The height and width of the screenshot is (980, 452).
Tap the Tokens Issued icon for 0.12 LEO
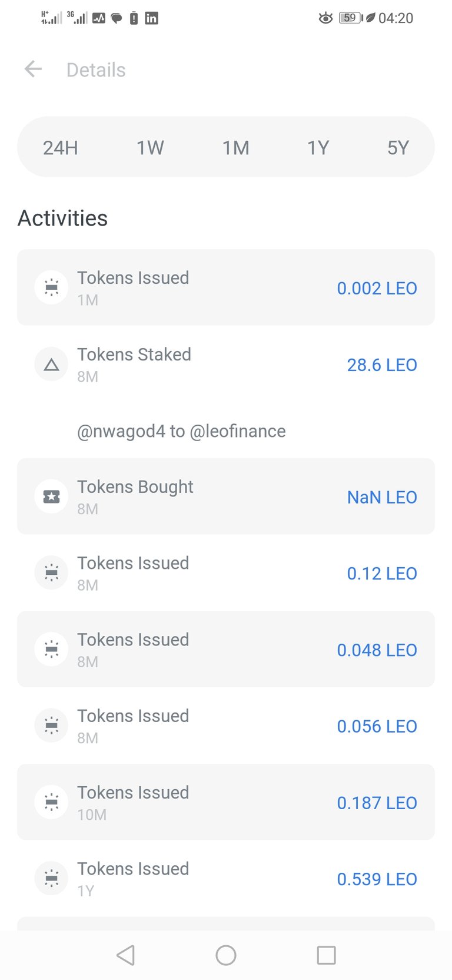coord(52,573)
